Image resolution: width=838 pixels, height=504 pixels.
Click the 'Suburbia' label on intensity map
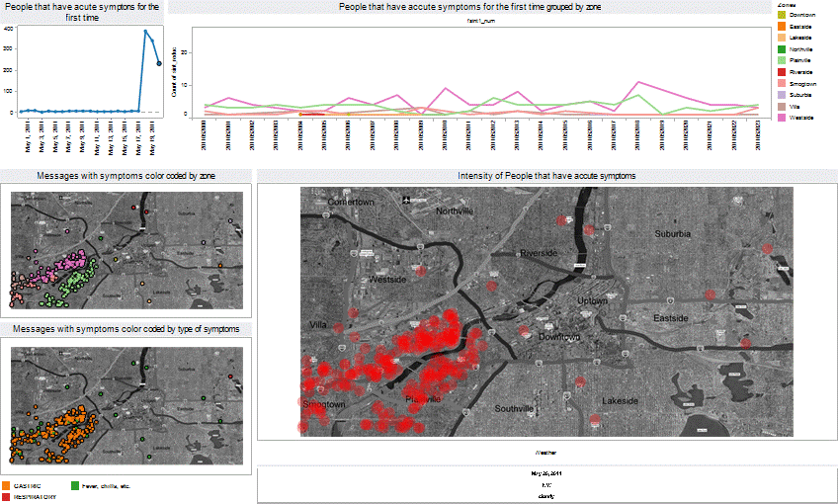(x=672, y=233)
